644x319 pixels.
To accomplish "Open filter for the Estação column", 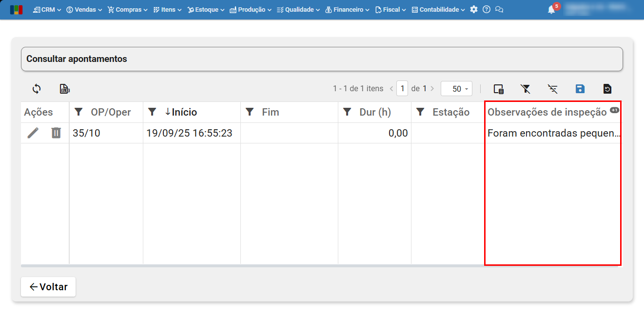I will (420, 112).
